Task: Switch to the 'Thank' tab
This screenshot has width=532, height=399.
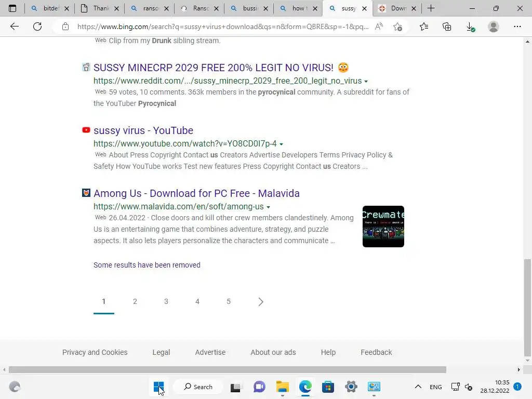Action: [100, 8]
